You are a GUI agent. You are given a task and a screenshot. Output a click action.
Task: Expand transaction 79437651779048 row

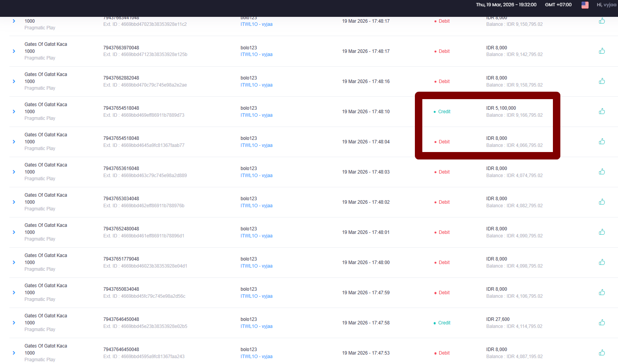(x=14, y=263)
